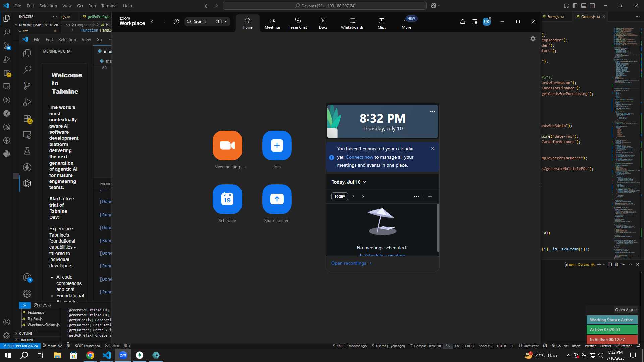Click Zoom calendar panel scrollbar
644x362 pixels.
[x=438, y=228]
